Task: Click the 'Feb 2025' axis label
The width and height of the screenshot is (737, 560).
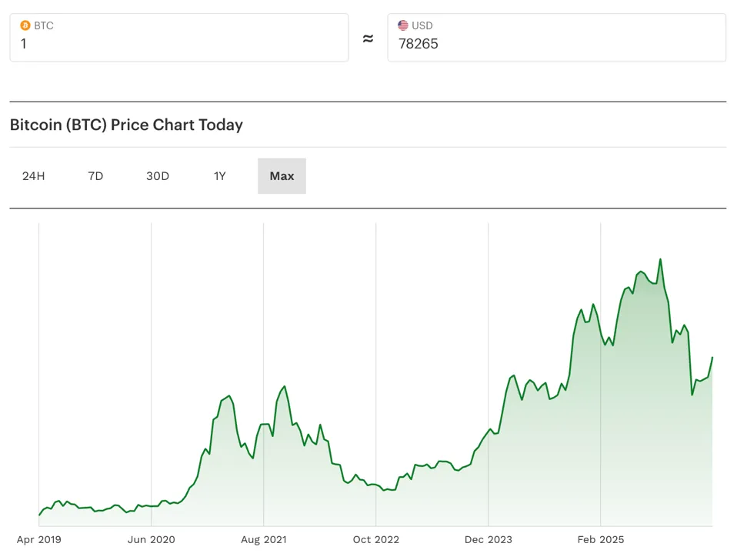Action: click(x=601, y=540)
